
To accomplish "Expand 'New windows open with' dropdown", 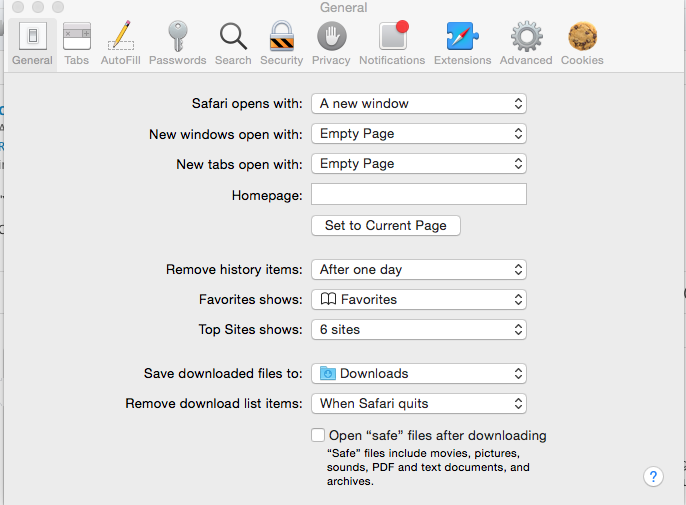I will [x=419, y=133].
